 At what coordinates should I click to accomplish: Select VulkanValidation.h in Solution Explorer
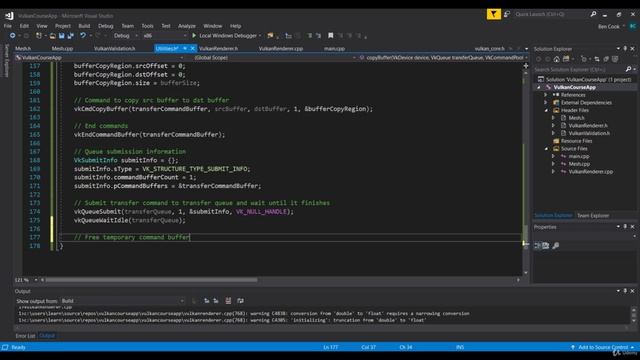coord(589,133)
